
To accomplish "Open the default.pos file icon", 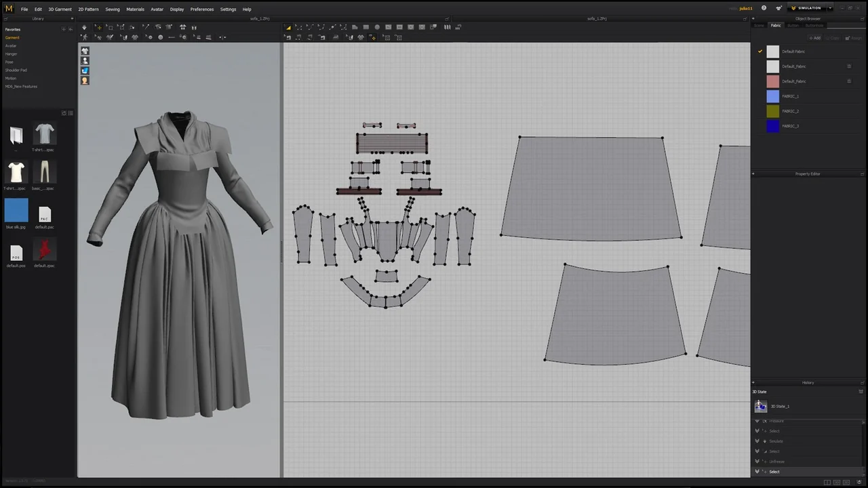I will tap(16, 253).
